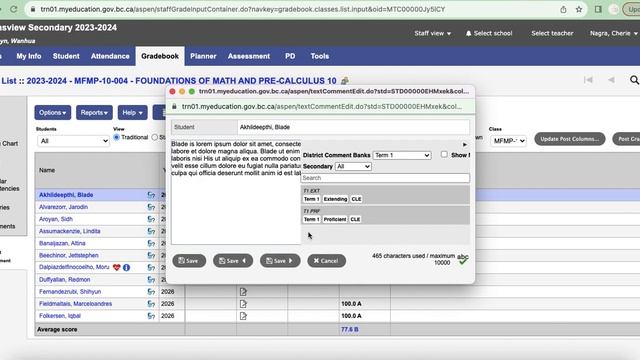This screenshot has height=360, width=640.
Task: Open the Planner tab
Action: (203, 56)
